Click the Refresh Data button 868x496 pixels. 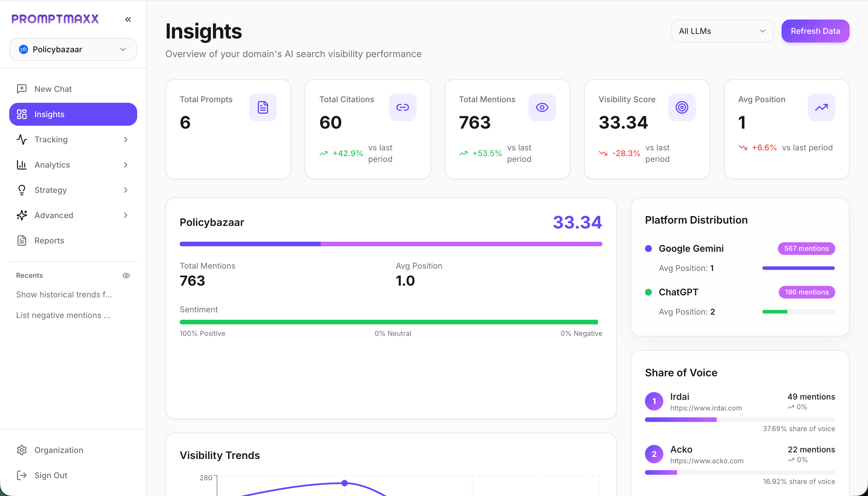point(815,31)
